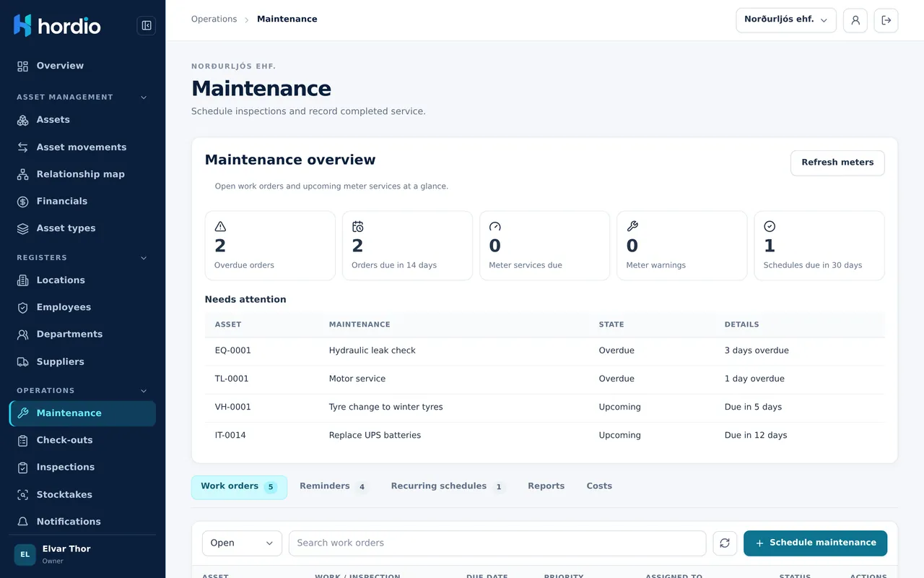Select the EQ-0001 asset row
This screenshot has height=578, width=924.
pyautogui.click(x=545, y=350)
